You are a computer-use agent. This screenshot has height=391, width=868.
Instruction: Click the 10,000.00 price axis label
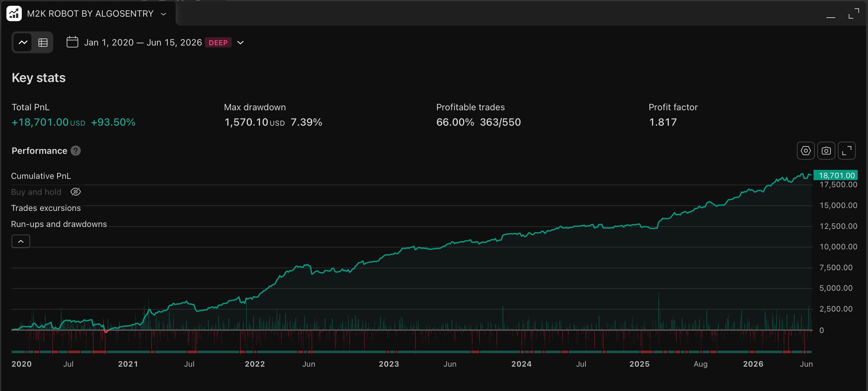[838, 247]
